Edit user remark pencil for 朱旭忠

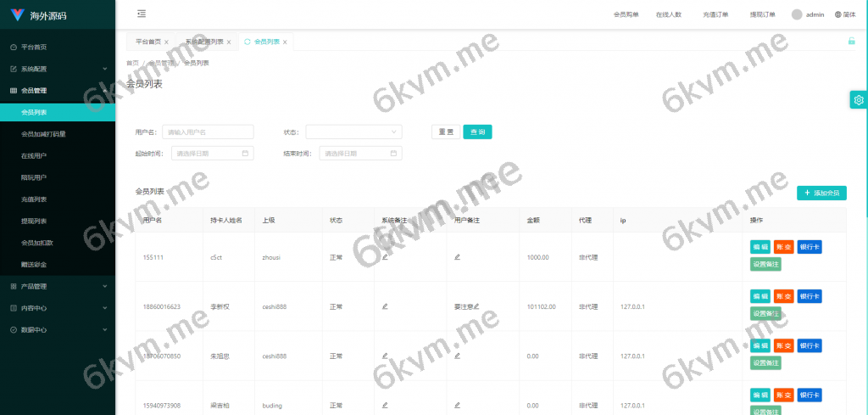(x=457, y=356)
